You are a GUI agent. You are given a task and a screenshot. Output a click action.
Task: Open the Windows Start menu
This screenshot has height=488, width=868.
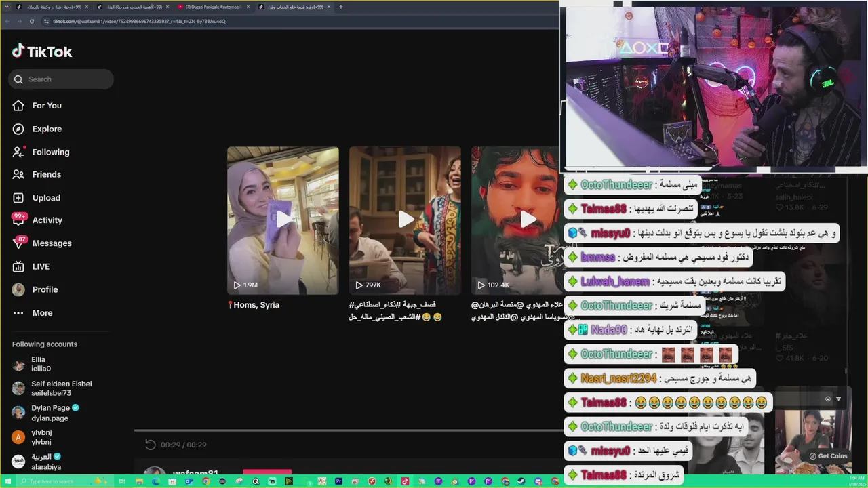tap(8, 481)
